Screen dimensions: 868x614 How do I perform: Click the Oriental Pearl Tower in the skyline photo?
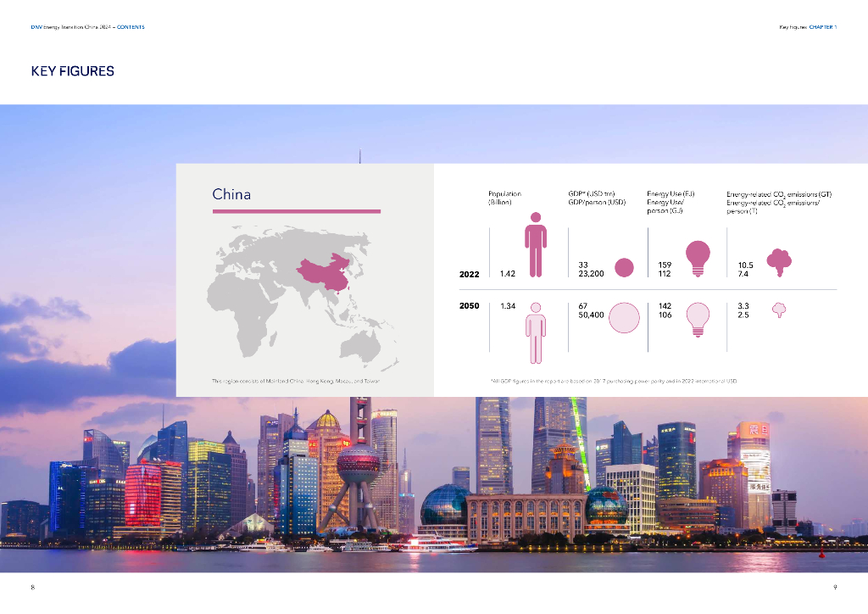coord(359,465)
